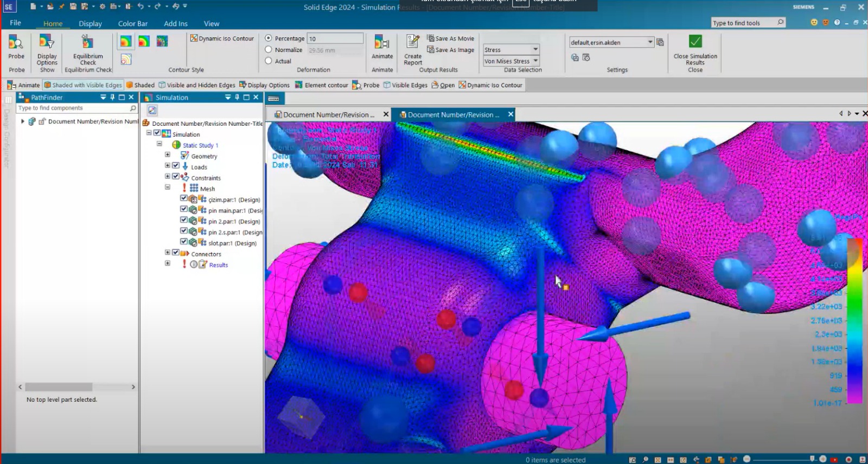Image resolution: width=868 pixels, height=464 pixels.
Task: Expand the Geometry node in simulation tree
Action: pos(168,155)
